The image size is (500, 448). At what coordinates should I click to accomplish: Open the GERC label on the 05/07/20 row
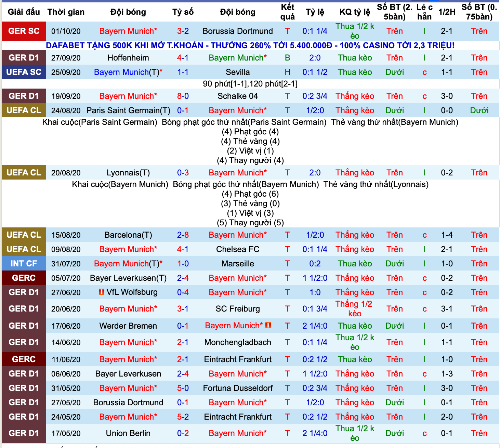pos(24,278)
